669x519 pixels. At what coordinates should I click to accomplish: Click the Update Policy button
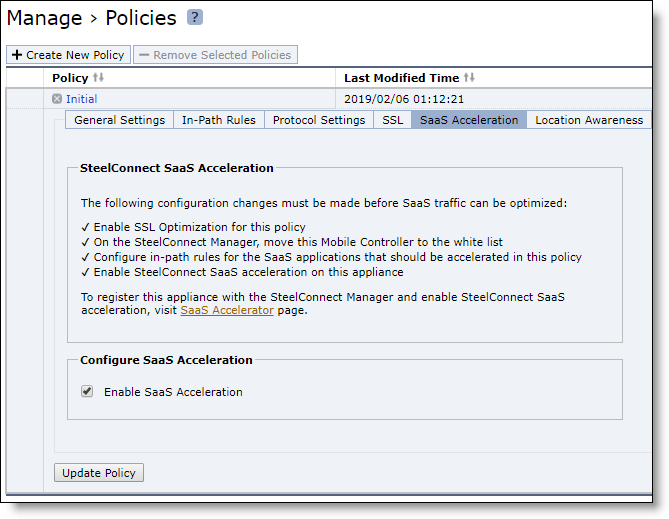point(99,473)
